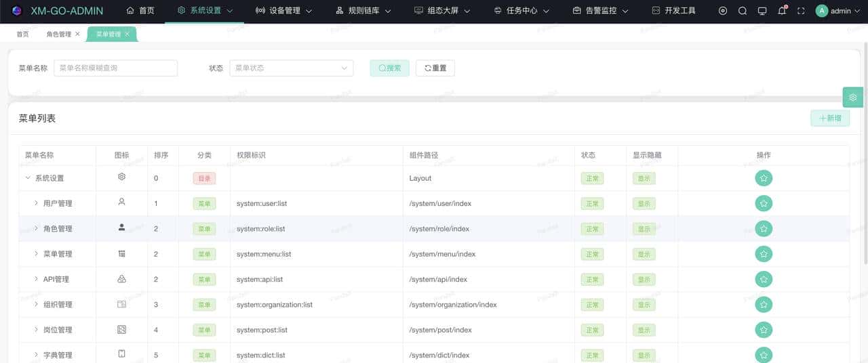Click the gear icon in 系统设置 row
This screenshot has height=363, width=868.
(122, 177)
